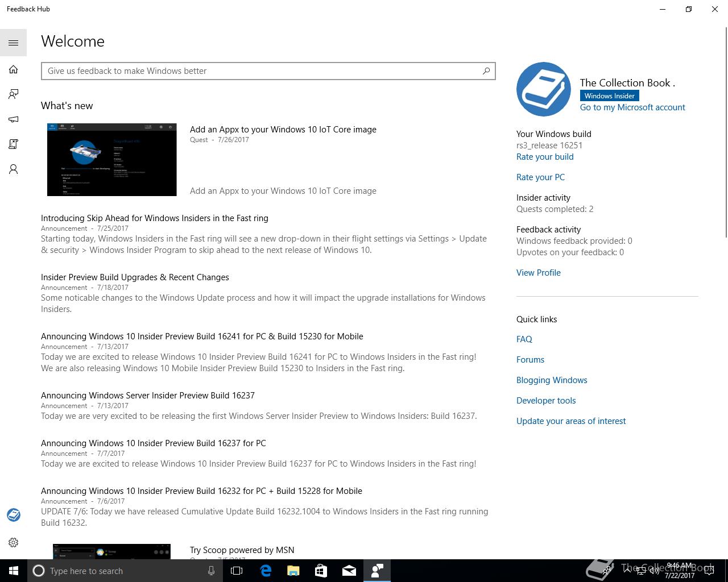Click the Skip Ahead announcement description paragraph

coord(264,244)
